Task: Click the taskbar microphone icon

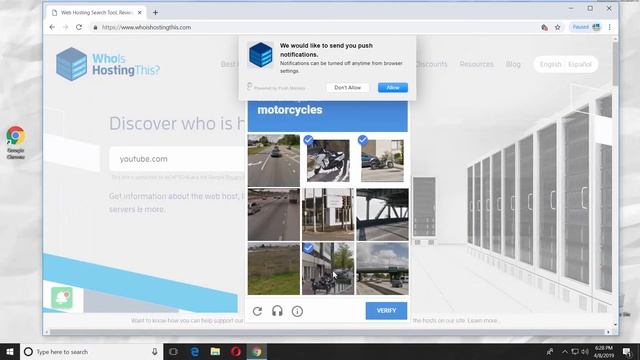Action: [x=155, y=352]
